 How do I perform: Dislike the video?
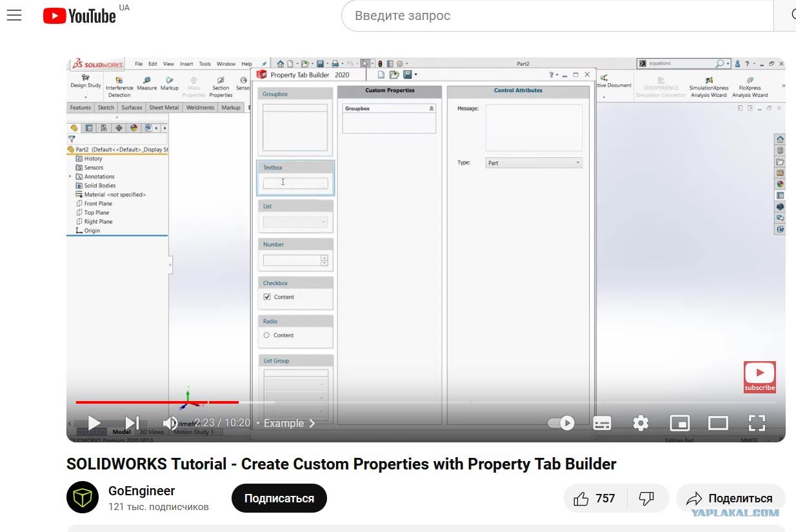(x=646, y=498)
